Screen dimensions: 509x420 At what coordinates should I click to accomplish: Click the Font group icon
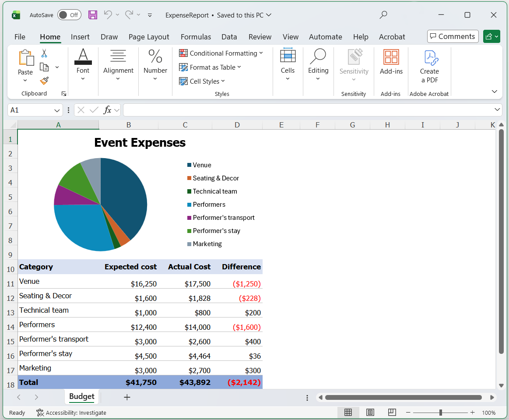pyautogui.click(x=83, y=56)
